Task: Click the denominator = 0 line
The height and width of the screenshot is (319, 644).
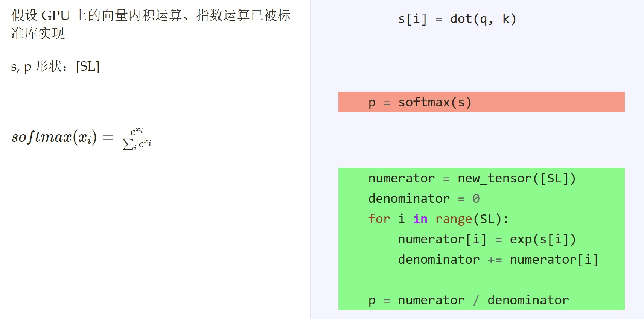Action: (x=424, y=199)
